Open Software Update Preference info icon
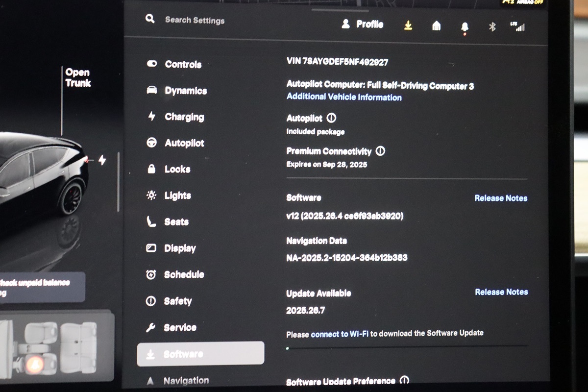This screenshot has height=392, width=588. pyautogui.click(x=404, y=380)
